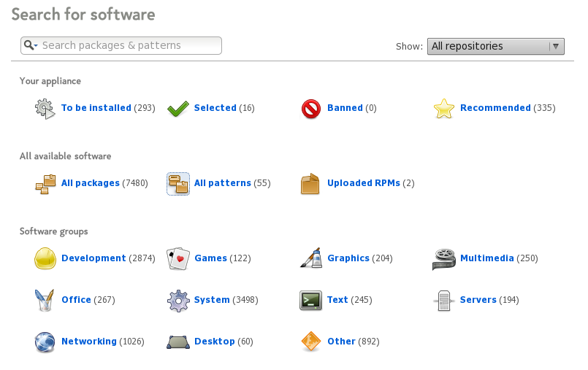
Task: Open the All packages link
Action: (x=91, y=183)
